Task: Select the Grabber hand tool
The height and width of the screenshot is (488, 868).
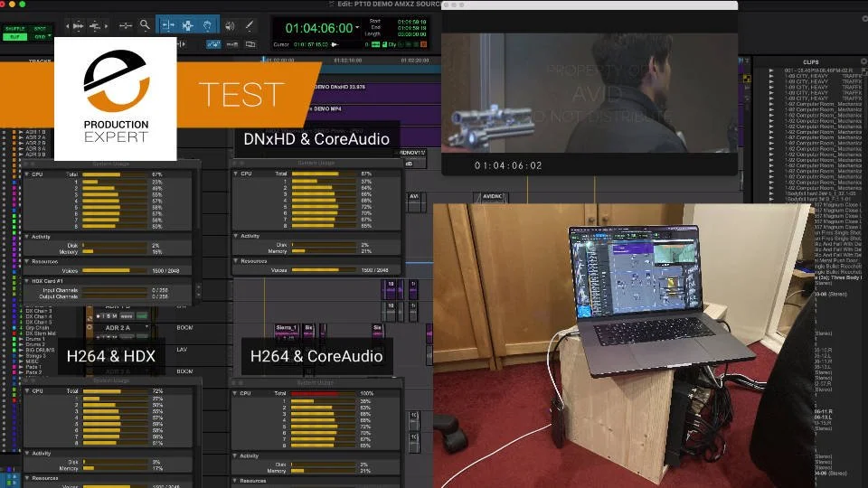Action: tap(208, 25)
